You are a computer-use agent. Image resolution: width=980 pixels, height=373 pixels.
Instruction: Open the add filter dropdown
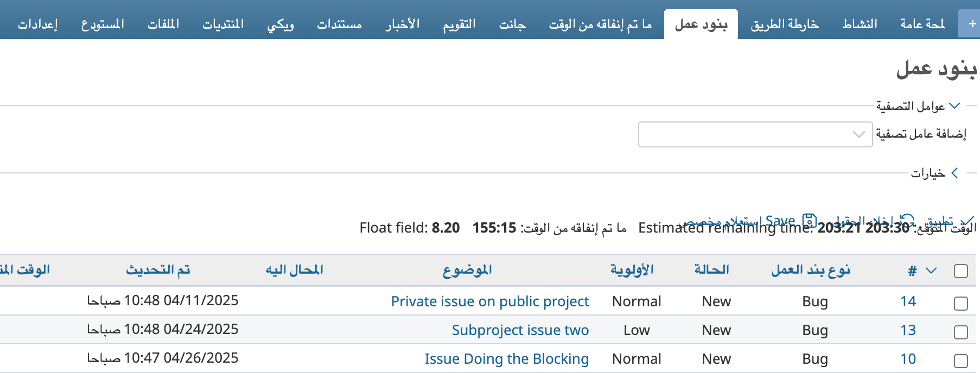(755, 134)
